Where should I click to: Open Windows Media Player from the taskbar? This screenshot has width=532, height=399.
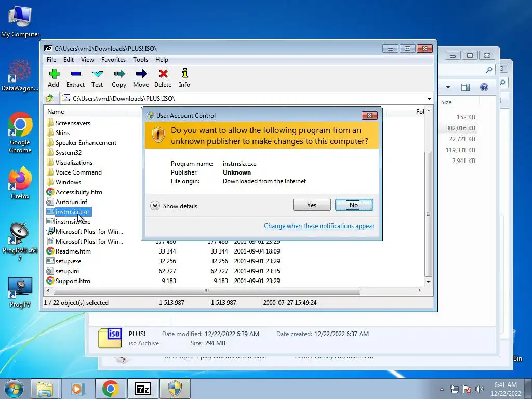[x=77, y=389]
